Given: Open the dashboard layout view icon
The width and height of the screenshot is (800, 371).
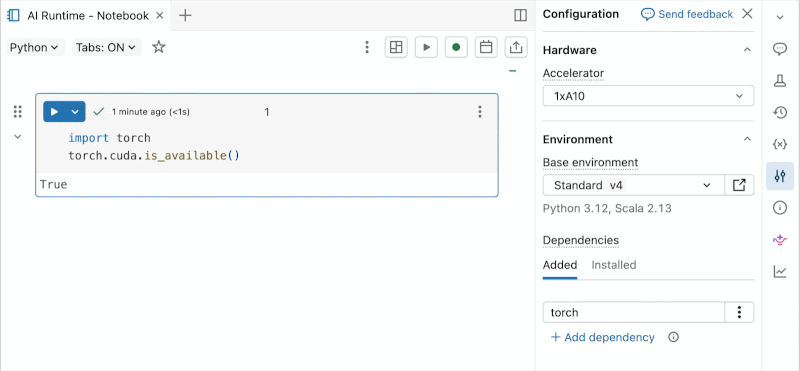Looking at the screenshot, I should click(396, 47).
